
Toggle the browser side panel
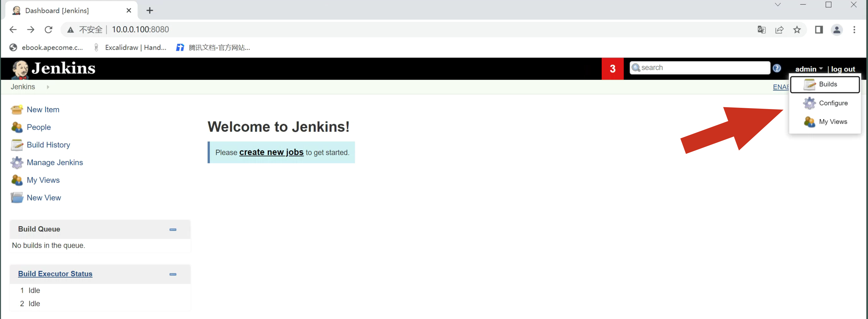coord(819,30)
